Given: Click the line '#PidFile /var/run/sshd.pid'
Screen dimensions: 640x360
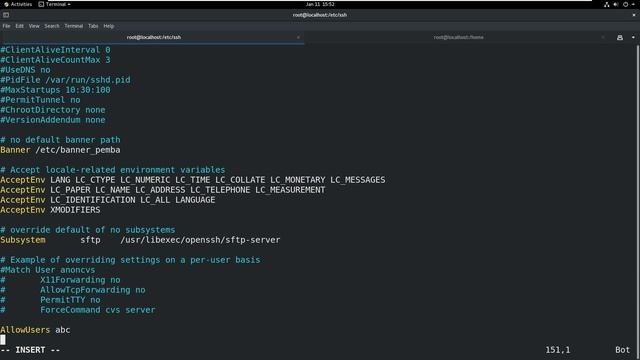Looking at the screenshot, I should coord(65,80).
